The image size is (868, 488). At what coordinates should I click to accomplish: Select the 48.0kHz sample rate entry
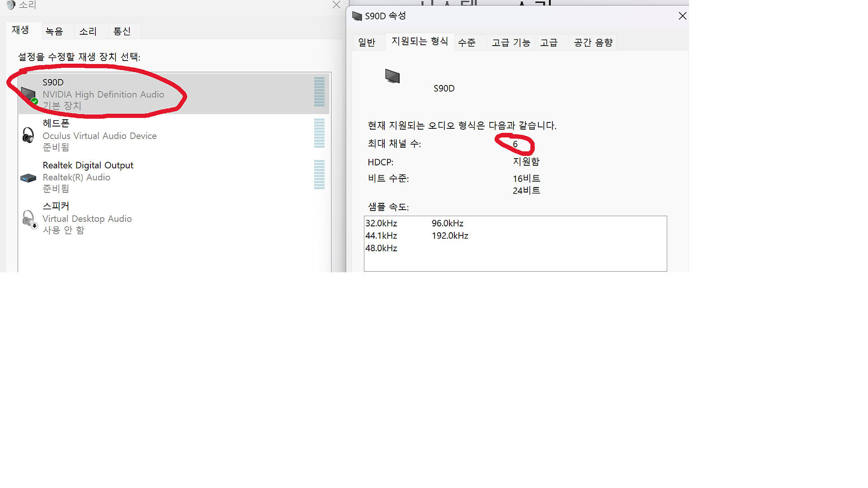pos(381,249)
